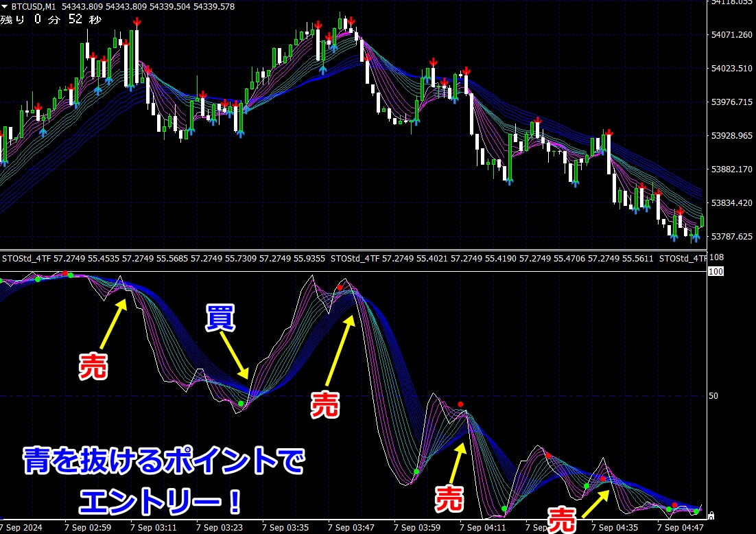Click the 54071.260 price axis label
The width and height of the screenshot is (756, 534).
(731, 35)
